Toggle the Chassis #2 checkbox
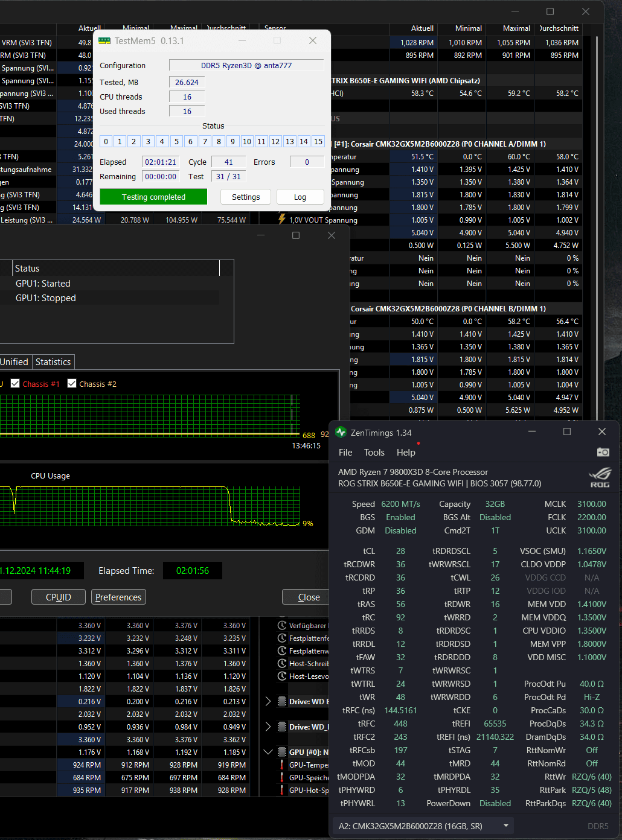The height and width of the screenshot is (840, 622). [x=72, y=383]
